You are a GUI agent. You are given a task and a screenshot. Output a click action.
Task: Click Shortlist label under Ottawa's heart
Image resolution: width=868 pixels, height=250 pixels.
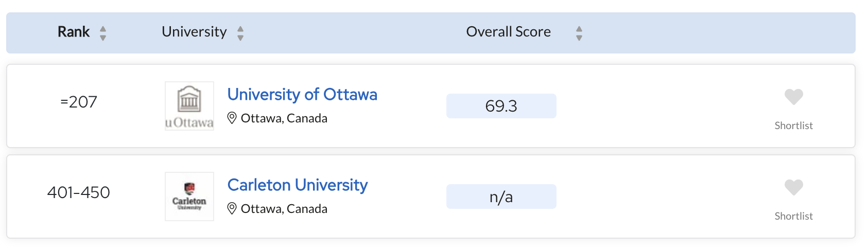[793, 126]
